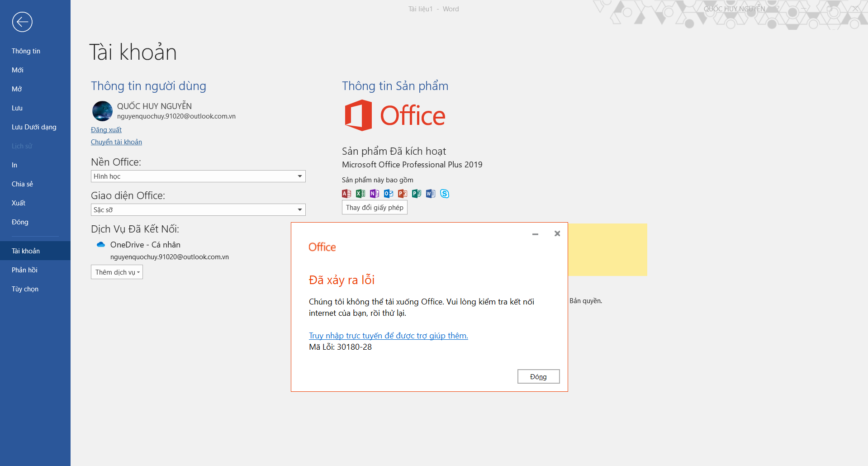This screenshot has height=466, width=868.
Task: Select In from the sidebar
Action: (35, 165)
